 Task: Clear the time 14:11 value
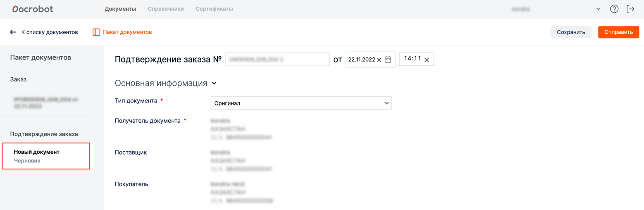point(427,60)
